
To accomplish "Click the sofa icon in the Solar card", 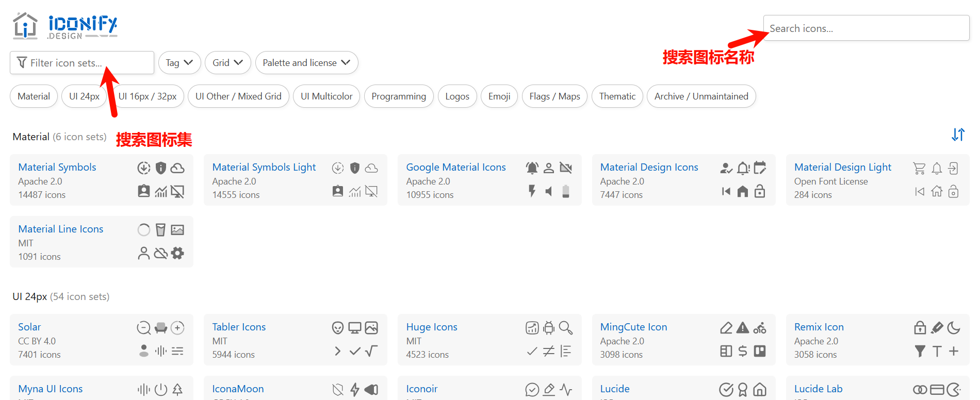I will pyautogui.click(x=161, y=328).
